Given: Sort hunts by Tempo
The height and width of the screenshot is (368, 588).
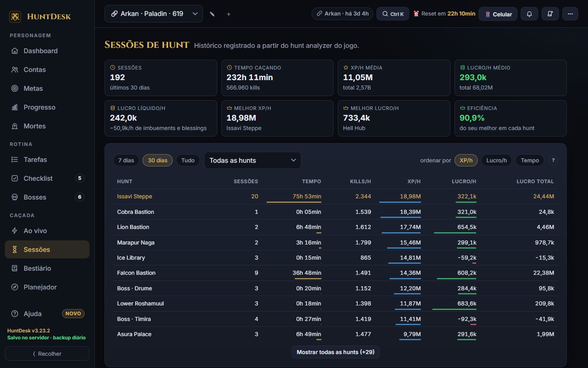Looking at the screenshot, I should point(530,160).
